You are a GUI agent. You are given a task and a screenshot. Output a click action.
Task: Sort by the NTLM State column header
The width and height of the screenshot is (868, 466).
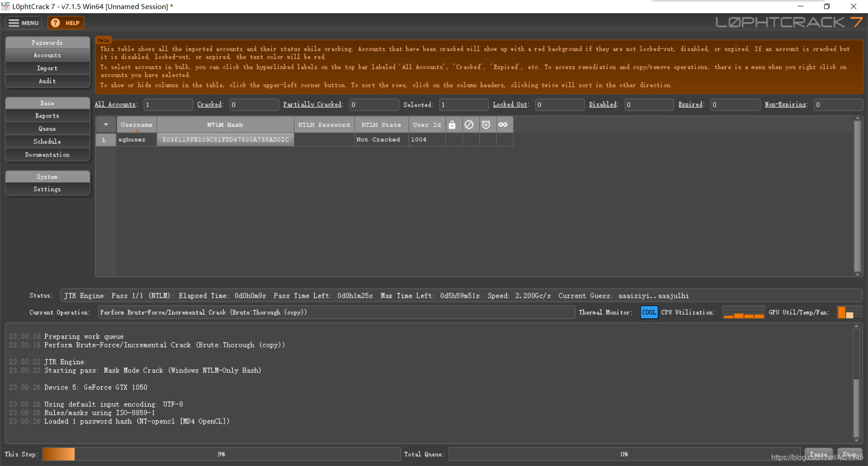click(x=382, y=124)
